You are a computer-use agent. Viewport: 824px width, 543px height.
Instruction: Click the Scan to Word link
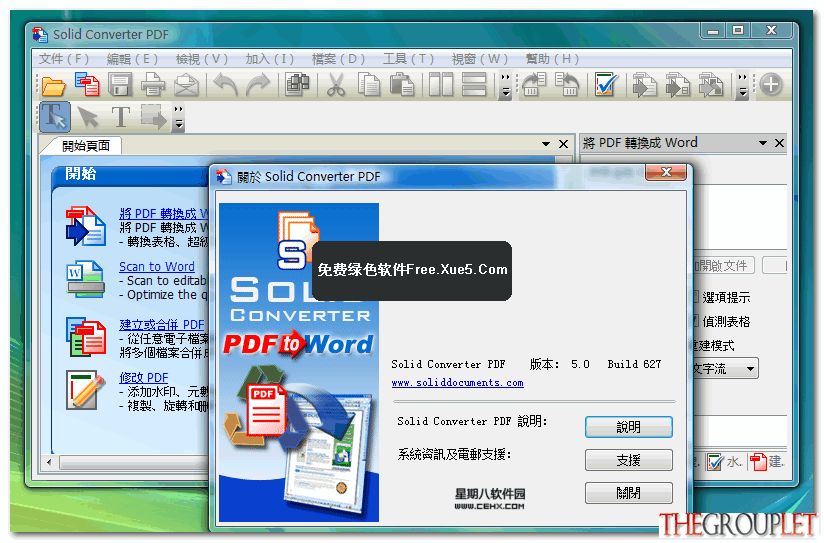[x=157, y=267]
